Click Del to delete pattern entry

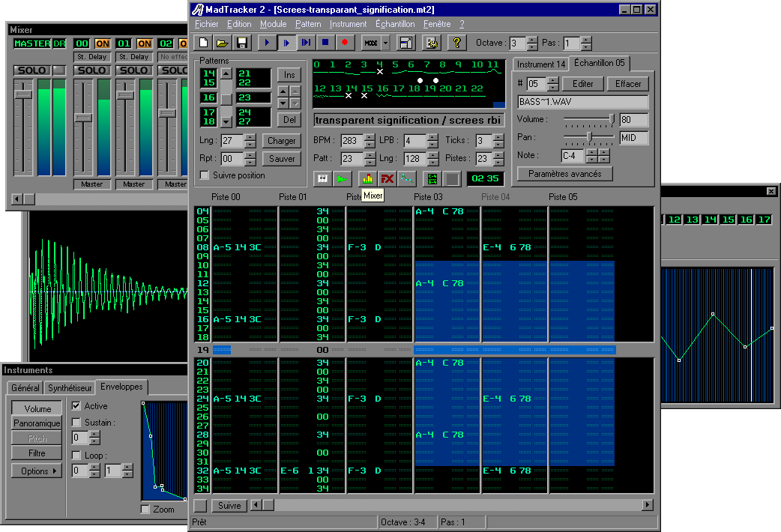pyautogui.click(x=289, y=120)
